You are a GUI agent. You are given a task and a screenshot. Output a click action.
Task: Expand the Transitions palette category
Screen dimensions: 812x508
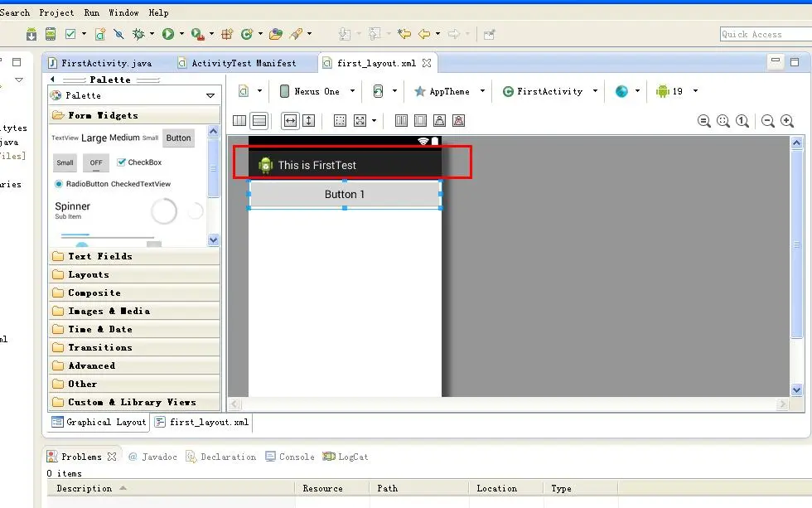coord(134,347)
